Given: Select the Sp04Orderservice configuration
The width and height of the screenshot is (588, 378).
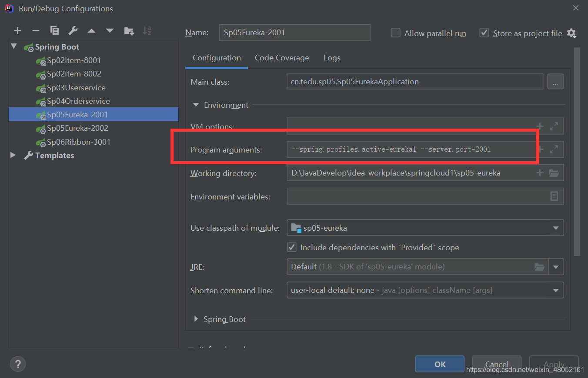Looking at the screenshot, I should (x=94, y=101).
